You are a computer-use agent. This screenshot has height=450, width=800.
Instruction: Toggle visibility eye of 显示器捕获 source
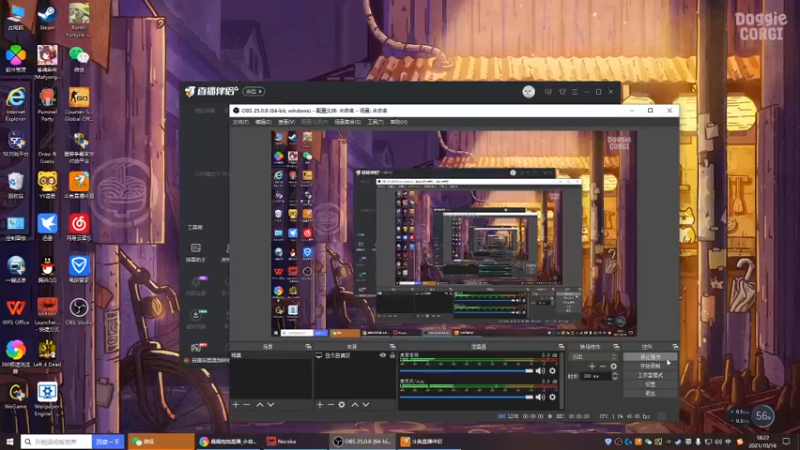tap(383, 355)
